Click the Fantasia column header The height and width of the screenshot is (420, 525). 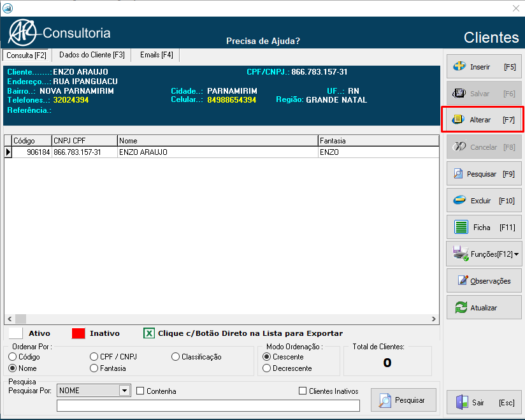pyautogui.click(x=378, y=141)
